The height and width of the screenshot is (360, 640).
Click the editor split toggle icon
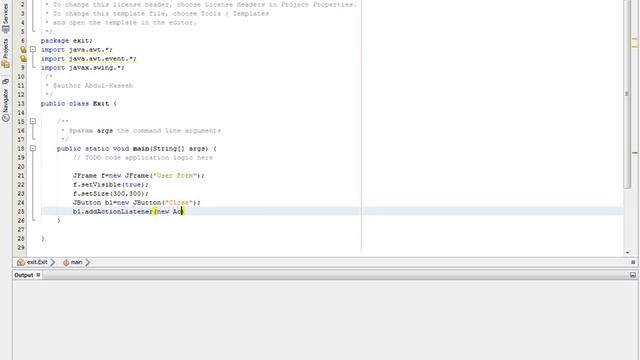coord(633,262)
